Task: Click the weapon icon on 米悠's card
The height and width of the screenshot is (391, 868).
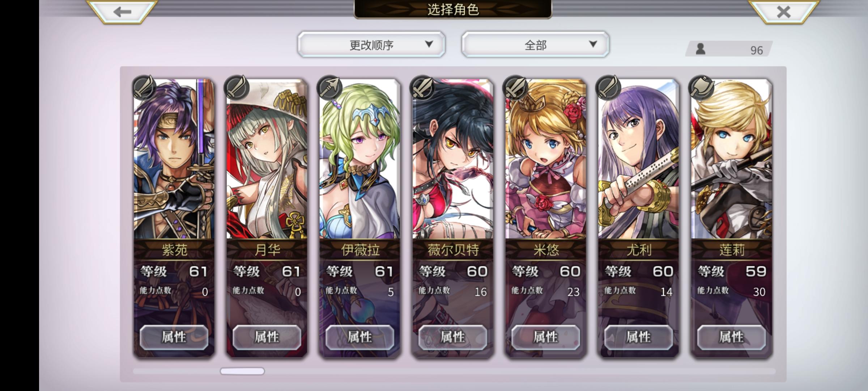Action: pyautogui.click(x=515, y=88)
